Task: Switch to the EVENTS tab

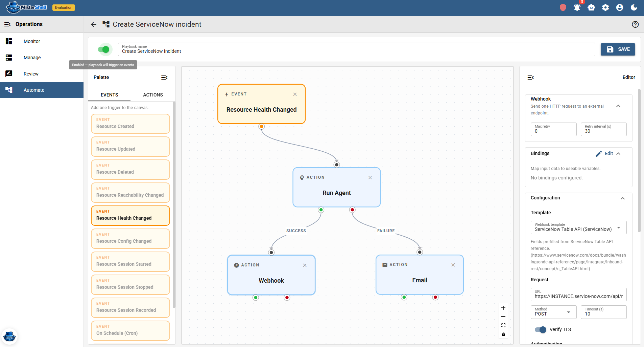Action: 109,95
